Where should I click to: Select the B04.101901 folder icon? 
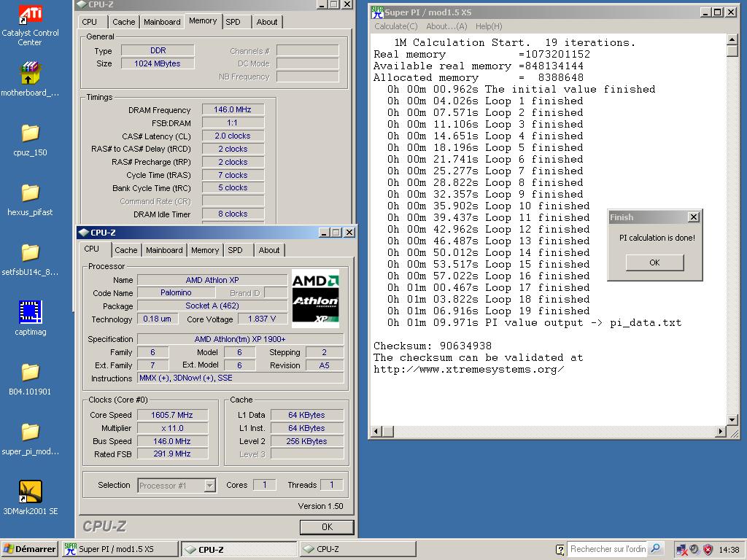(x=30, y=372)
